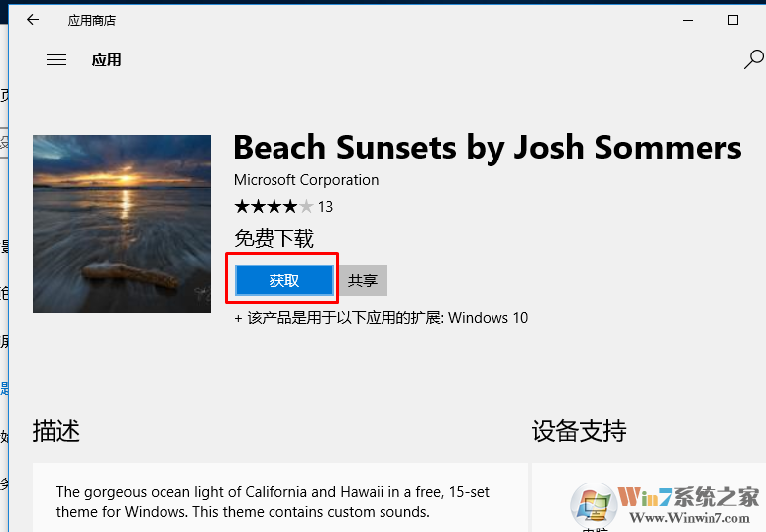Expand the plus sign before 该产品是用于
Screen dimensions: 766x532
tap(238, 318)
